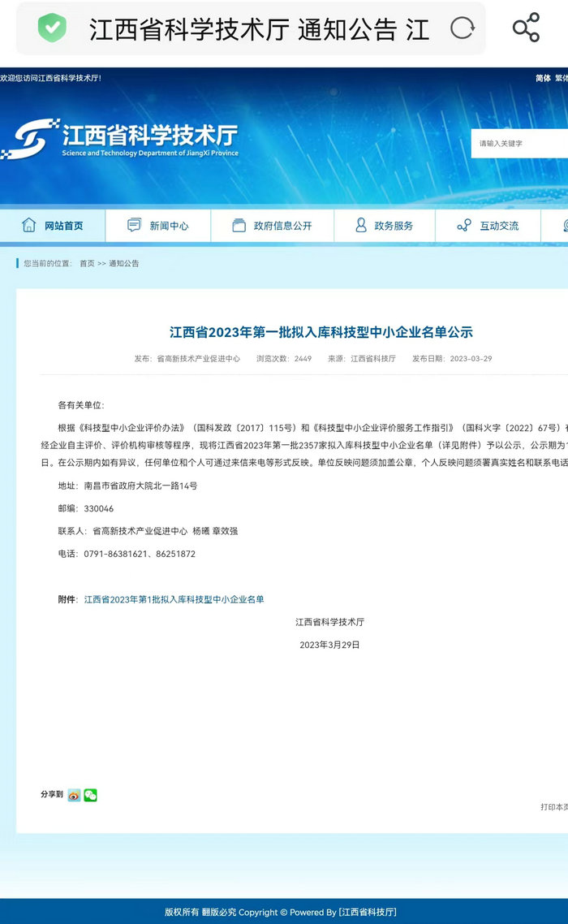Image resolution: width=568 pixels, height=924 pixels.
Task: Open the 政府信息公开 menu tab
Action: coord(272,226)
